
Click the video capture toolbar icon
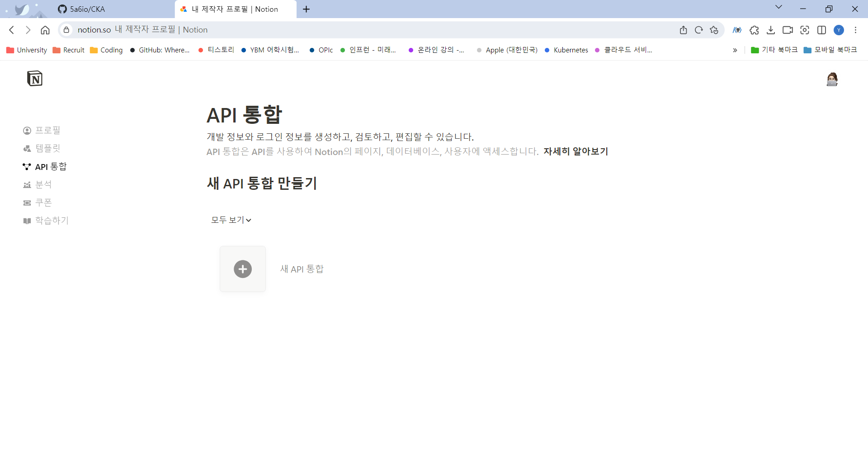point(788,30)
